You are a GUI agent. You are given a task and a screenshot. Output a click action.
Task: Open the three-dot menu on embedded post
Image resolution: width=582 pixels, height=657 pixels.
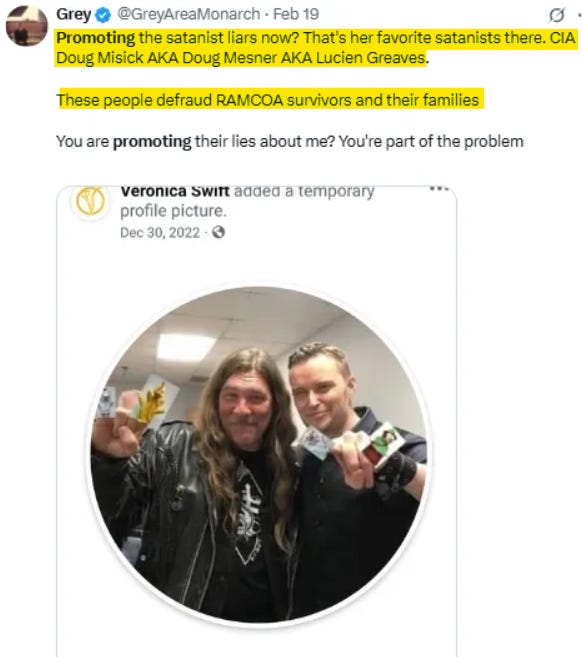[x=439, y=189]
